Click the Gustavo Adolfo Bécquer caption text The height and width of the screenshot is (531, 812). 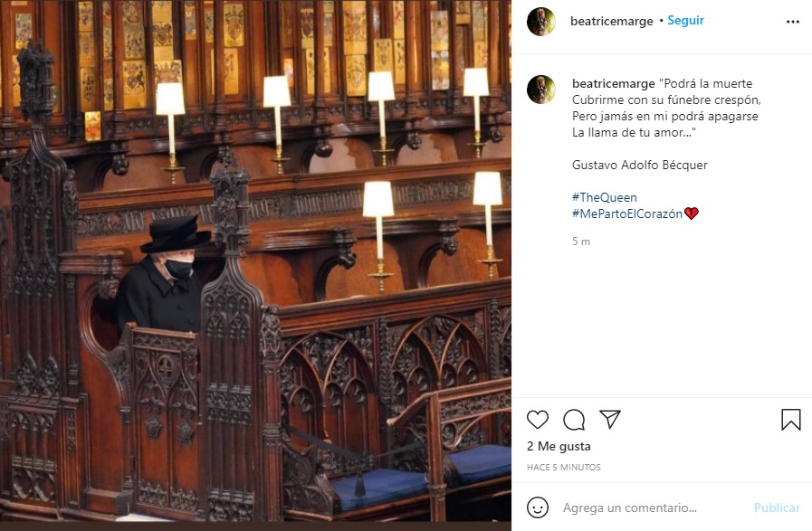[640, 166]
